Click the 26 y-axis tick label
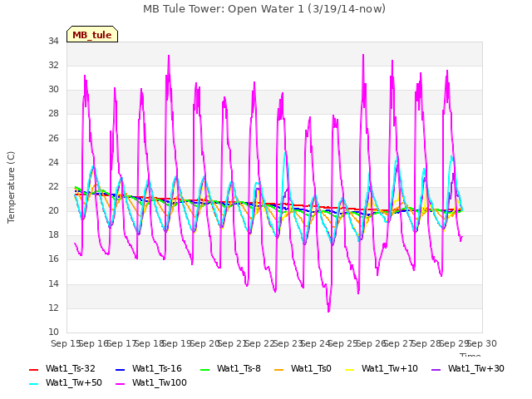This screenshot has height=399, width=532. (53, 138)
